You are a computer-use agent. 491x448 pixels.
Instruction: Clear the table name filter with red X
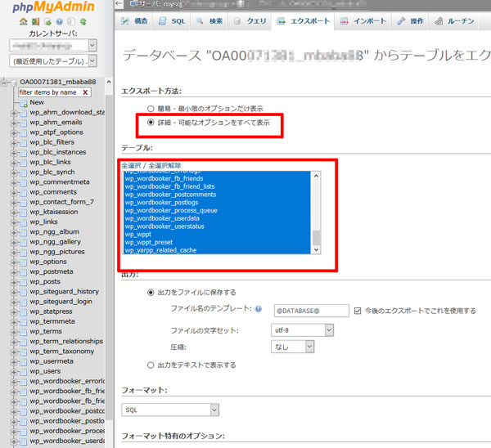(x=85, y=92)
